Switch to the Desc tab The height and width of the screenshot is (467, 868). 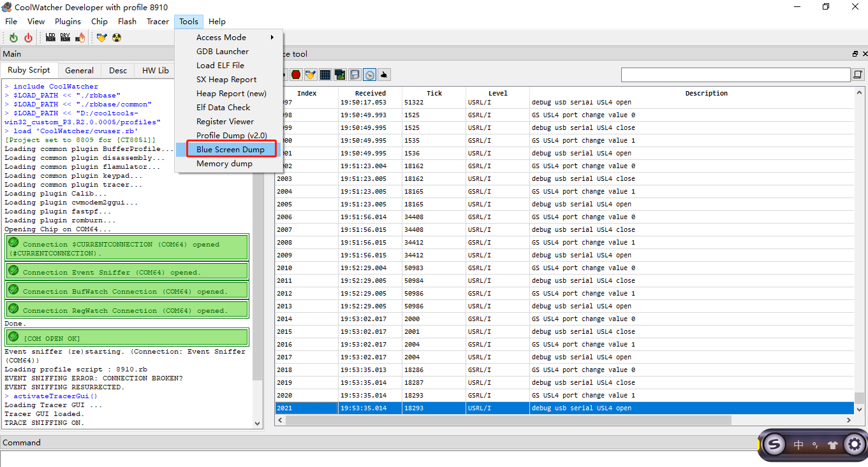click(x=118, y=71)
